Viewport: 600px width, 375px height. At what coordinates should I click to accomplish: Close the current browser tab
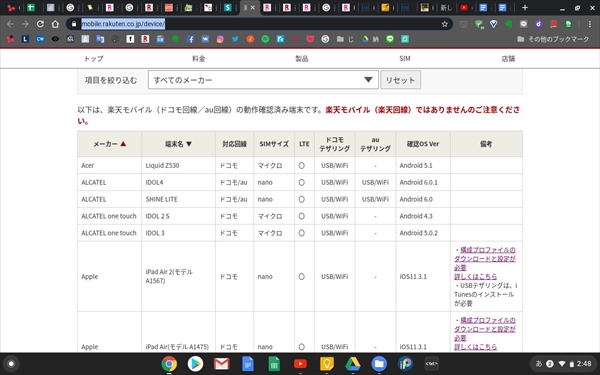click(253, 8)
